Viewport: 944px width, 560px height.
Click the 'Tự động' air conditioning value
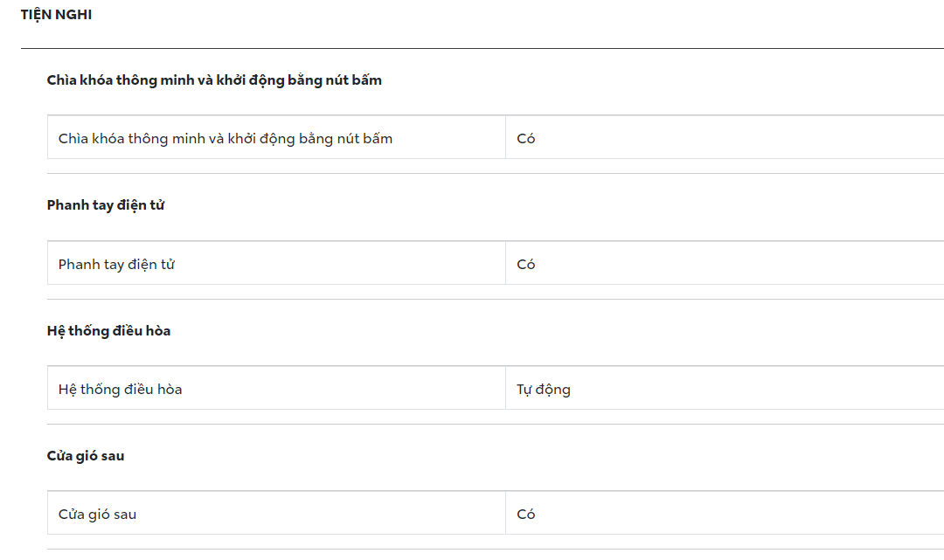coord(544,390)
